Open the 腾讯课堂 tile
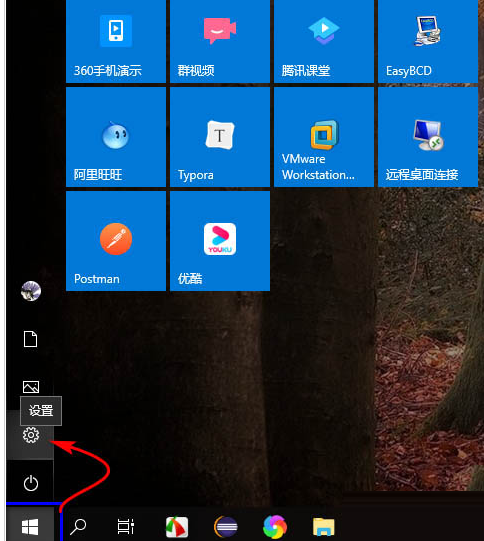 coord(324,41)
